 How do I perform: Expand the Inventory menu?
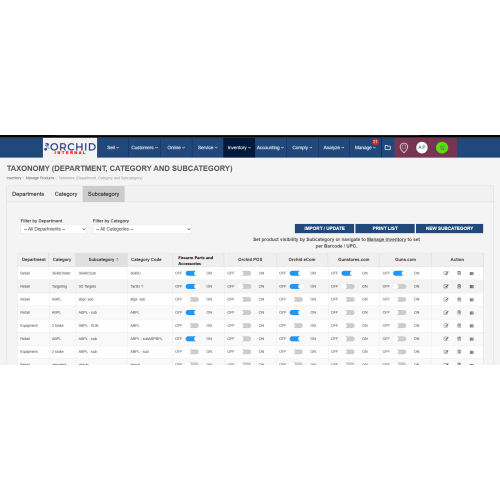tap(239, 147)
